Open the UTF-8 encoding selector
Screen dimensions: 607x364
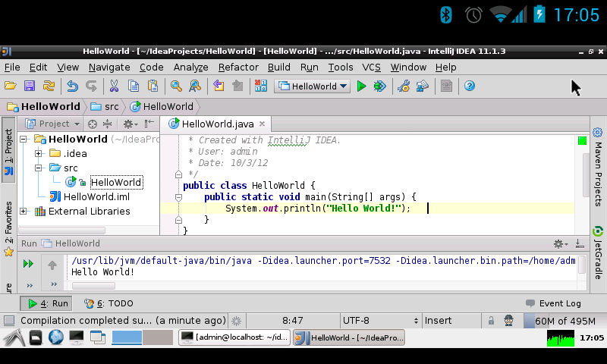pyautogui.click(x=380, y=321)
